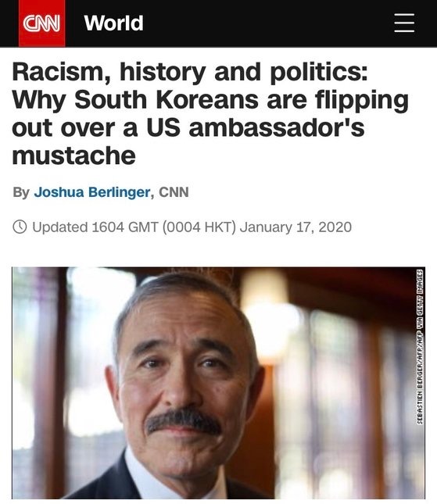Select the article headline text

[210, 114]
